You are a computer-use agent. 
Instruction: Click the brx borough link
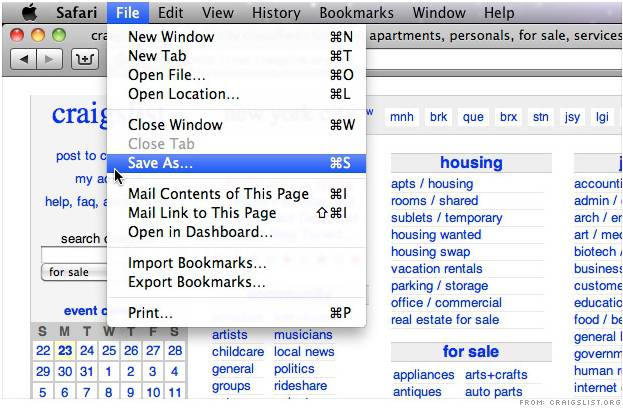tap(509, 117)
